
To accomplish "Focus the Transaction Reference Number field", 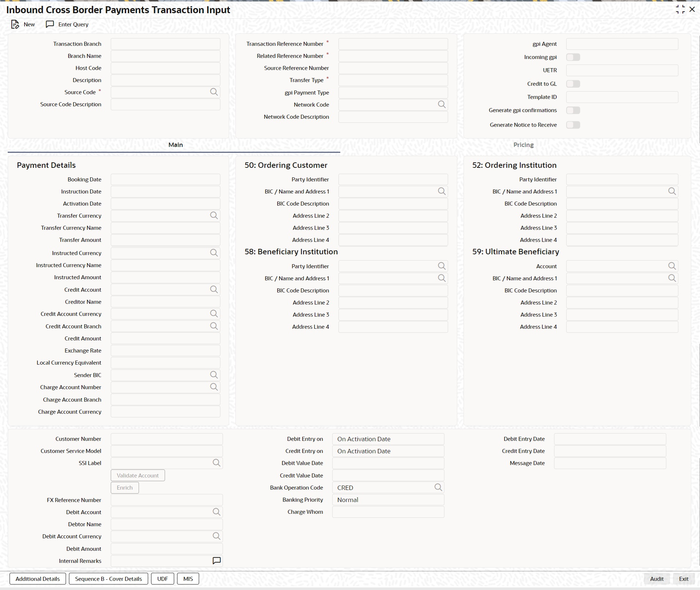I will 393,44.
